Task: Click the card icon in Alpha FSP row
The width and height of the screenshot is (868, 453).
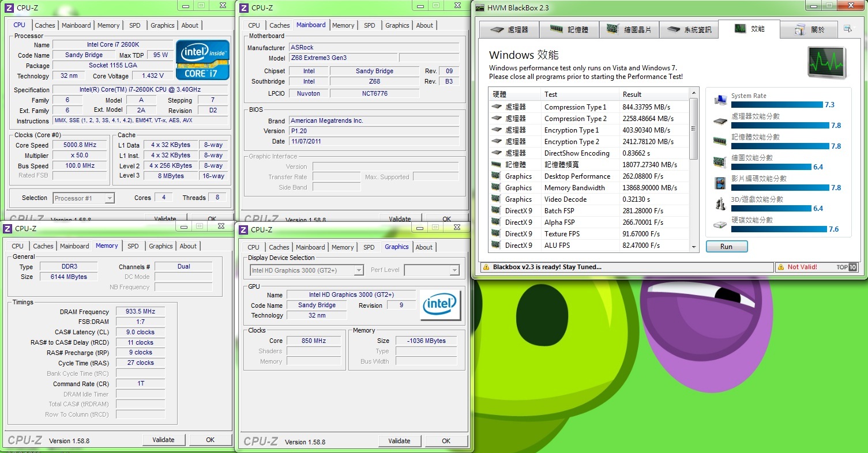Action: 496,222
